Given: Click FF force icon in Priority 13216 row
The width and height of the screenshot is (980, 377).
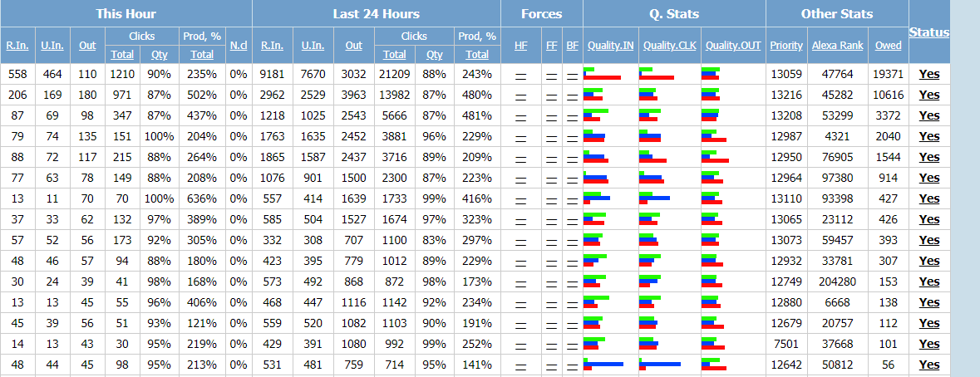Looking at the screenshot, I should pyautogui.click(x=551, y=97).
